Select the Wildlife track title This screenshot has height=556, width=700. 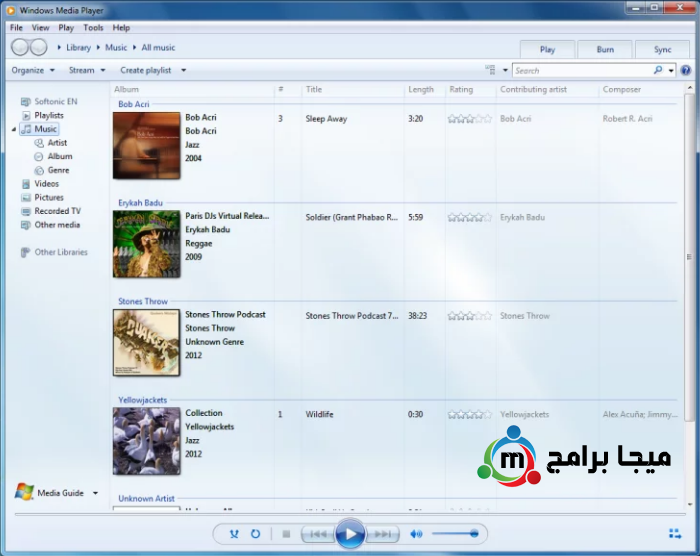(319, 414)
